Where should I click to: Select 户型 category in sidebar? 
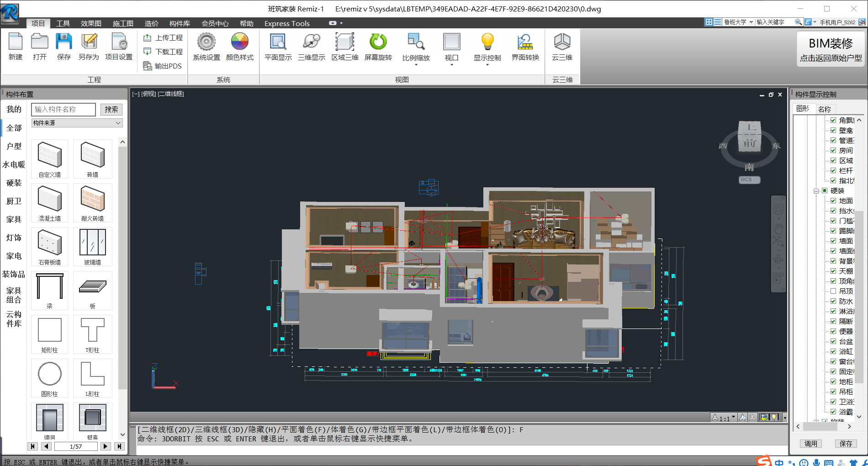(x=14, y=146)
